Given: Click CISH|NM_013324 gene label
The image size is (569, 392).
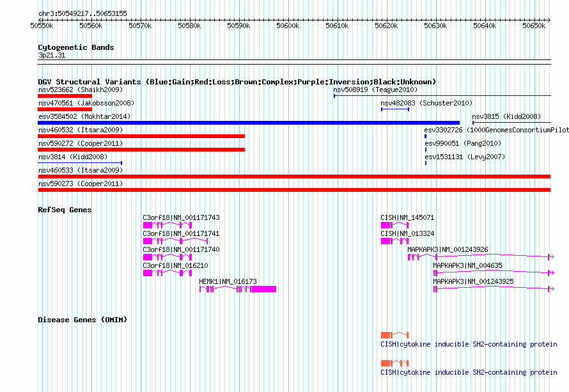Looking at the screenshot, I should pos(407,234).
